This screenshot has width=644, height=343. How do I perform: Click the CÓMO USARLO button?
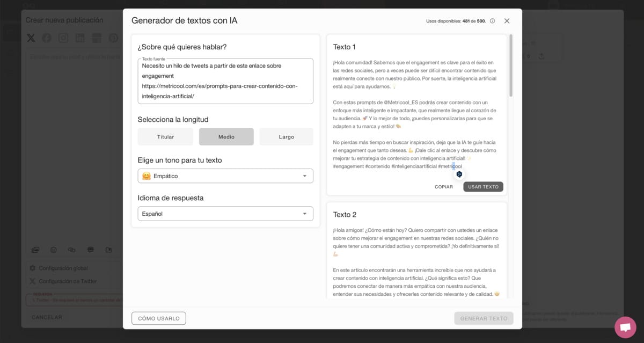point(159,318)
